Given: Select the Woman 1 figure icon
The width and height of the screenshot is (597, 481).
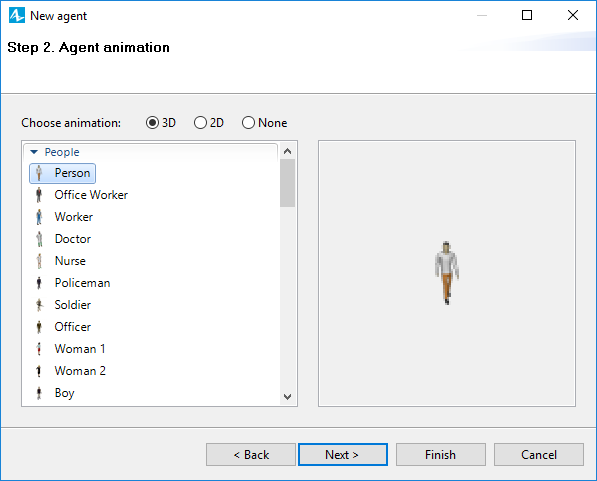Looking at the screenshot, I should [39, 349].
